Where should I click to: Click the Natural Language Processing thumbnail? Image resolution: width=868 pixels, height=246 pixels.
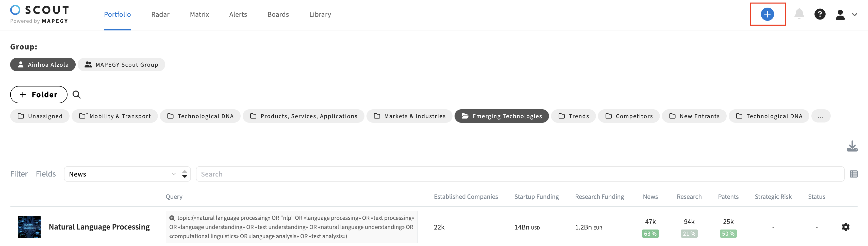(29, 227)
